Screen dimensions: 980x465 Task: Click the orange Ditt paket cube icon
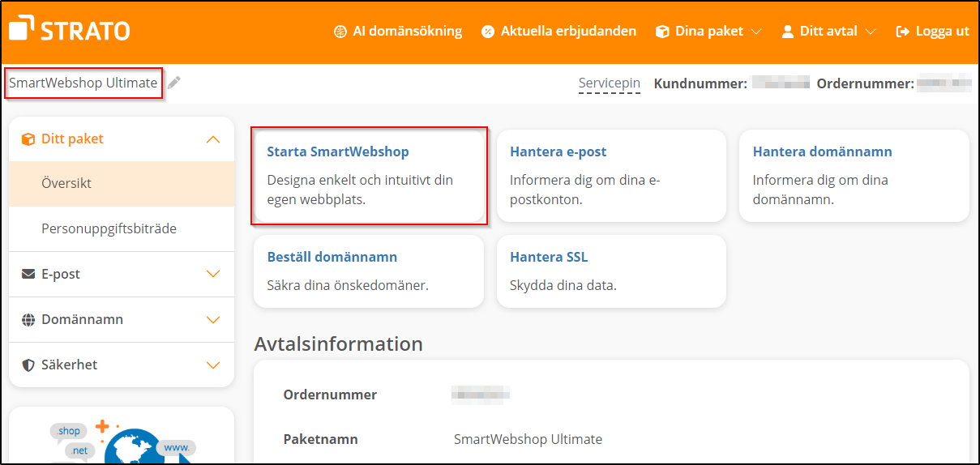click(x=28, y=139)
